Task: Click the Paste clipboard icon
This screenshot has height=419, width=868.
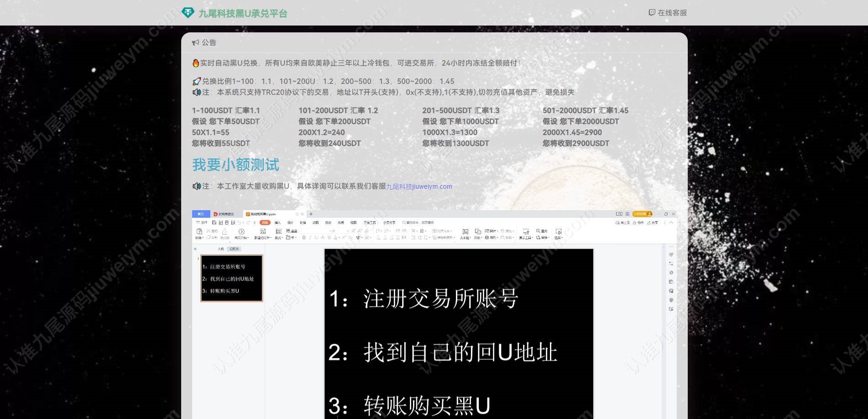Action: 199,232
